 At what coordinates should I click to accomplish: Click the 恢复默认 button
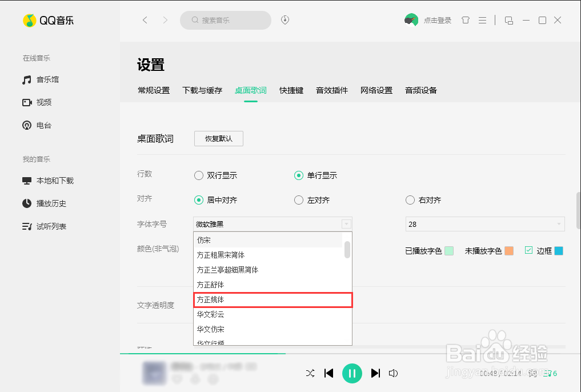coord(218,138)
